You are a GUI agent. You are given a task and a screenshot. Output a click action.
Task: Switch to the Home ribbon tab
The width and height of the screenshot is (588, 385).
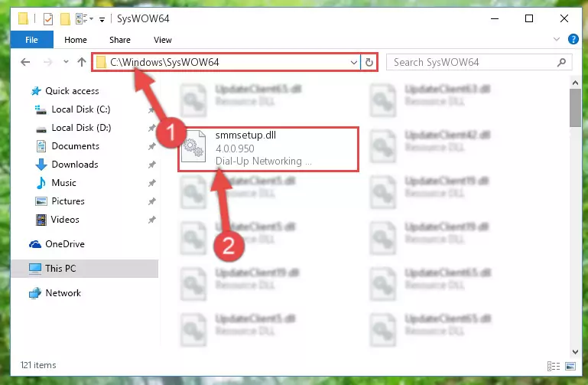(x=76, y=40)
